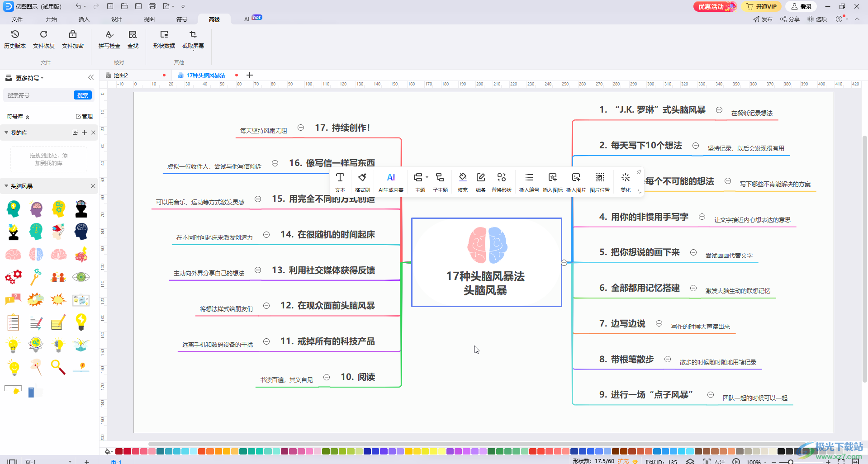This screenshot has height=464, width=868.
Task: Switch to the 插入 ribbon tab
Action: click(84, 19)
